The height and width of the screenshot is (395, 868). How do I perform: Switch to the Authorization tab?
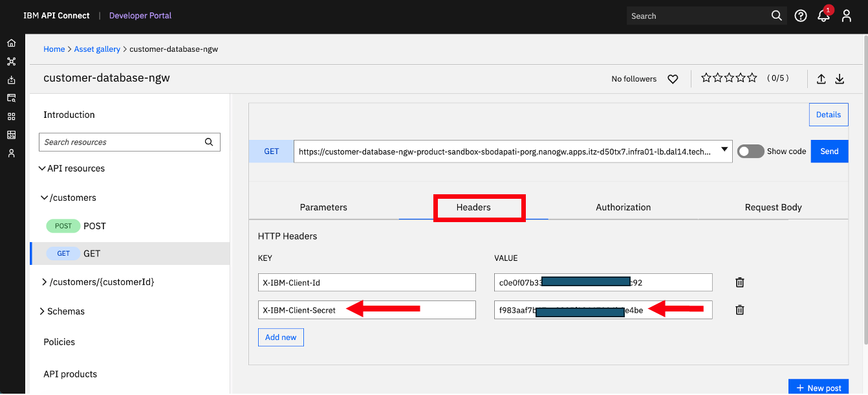point(624,207)
